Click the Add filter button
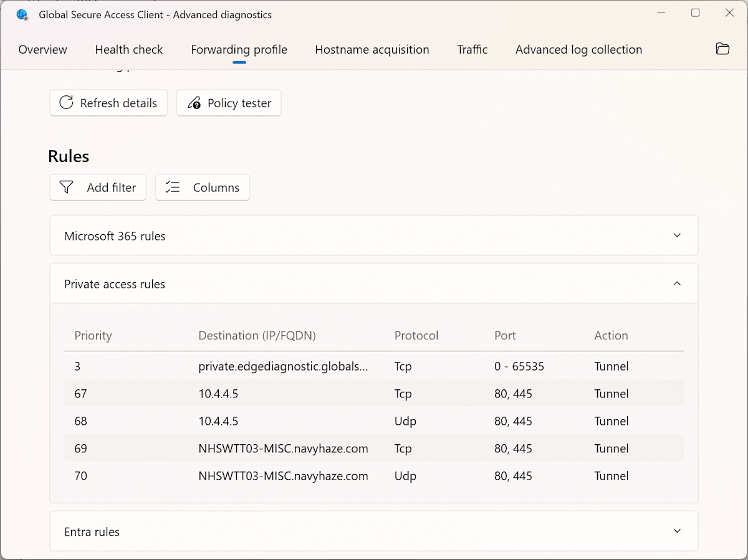This screenshot has height=560, width=748. (x=98, y=187)
